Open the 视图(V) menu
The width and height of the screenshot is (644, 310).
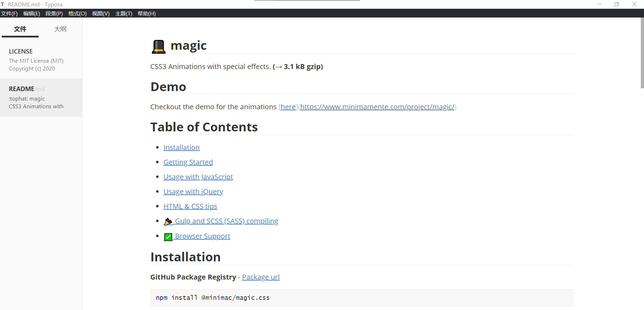101,14
